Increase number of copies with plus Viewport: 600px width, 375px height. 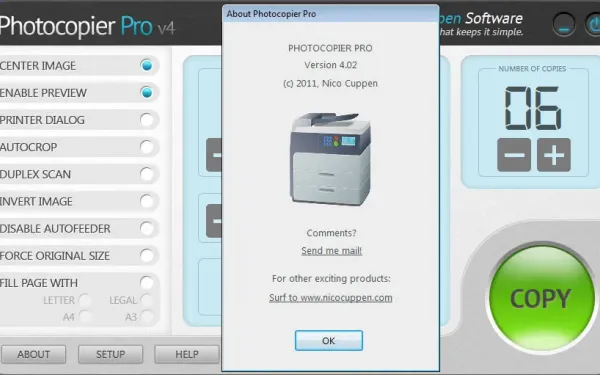554,155
